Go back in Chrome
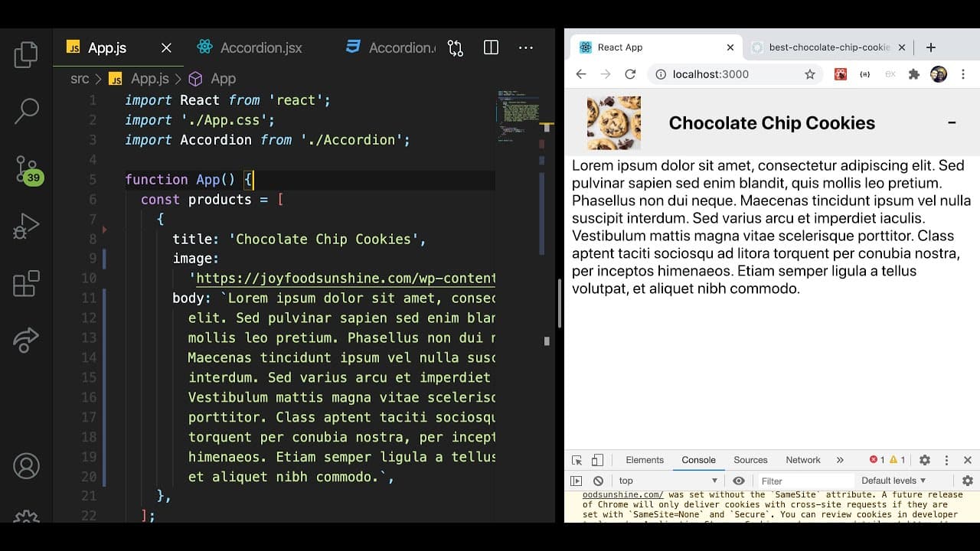980x551 pixels. [580, 74]
